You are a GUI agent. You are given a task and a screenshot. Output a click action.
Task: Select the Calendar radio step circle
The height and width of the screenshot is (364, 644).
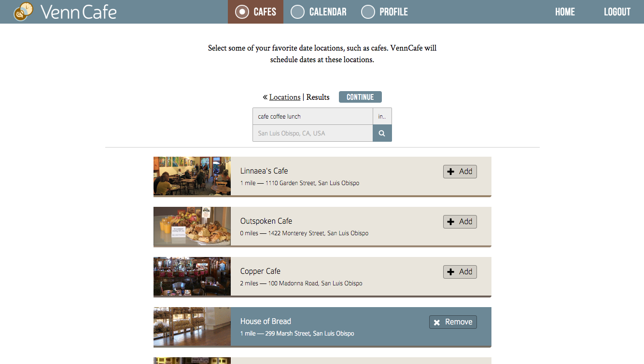coord(298,12)
